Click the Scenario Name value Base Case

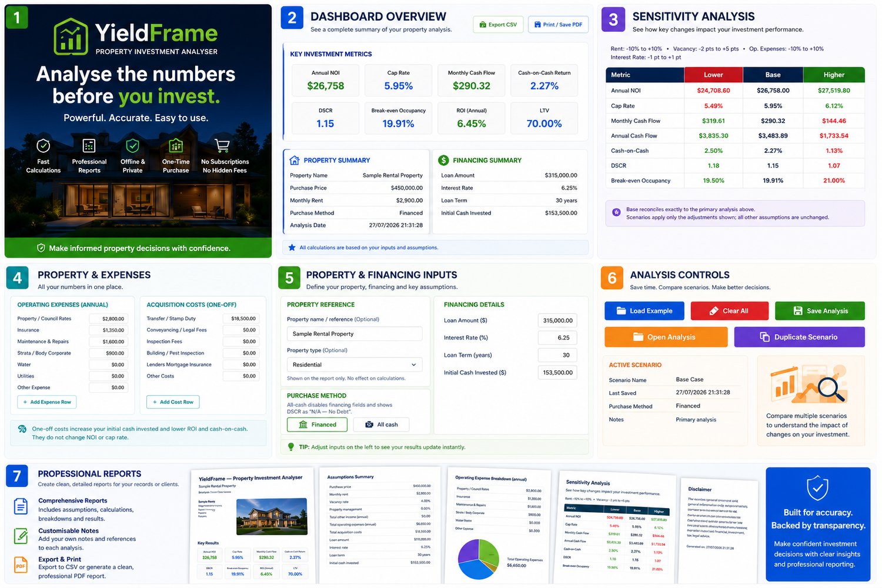(x=690, y=380)
